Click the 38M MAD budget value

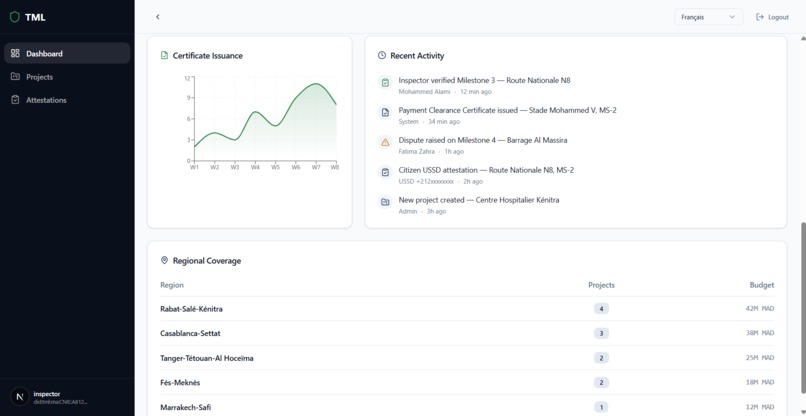click(760, 333)
